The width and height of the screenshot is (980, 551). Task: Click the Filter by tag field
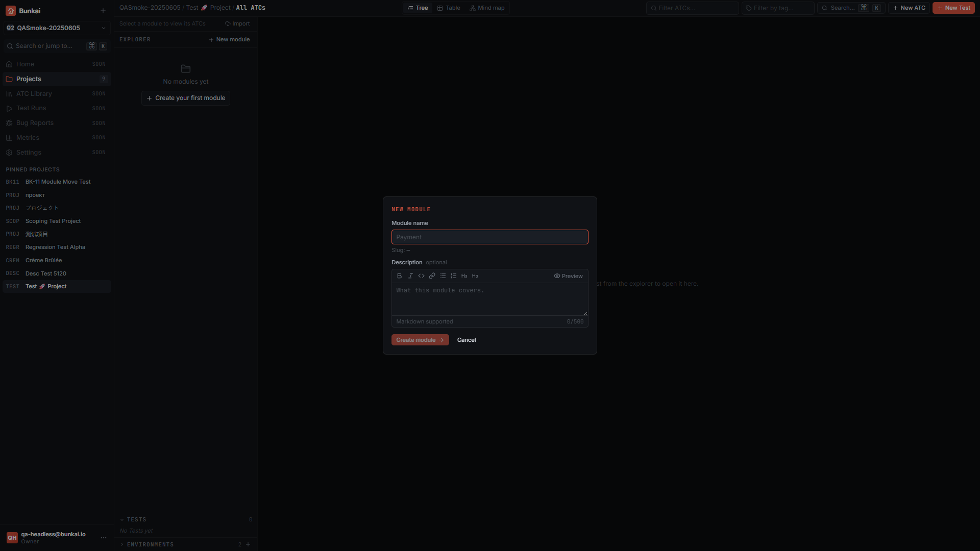coord(778,8)
